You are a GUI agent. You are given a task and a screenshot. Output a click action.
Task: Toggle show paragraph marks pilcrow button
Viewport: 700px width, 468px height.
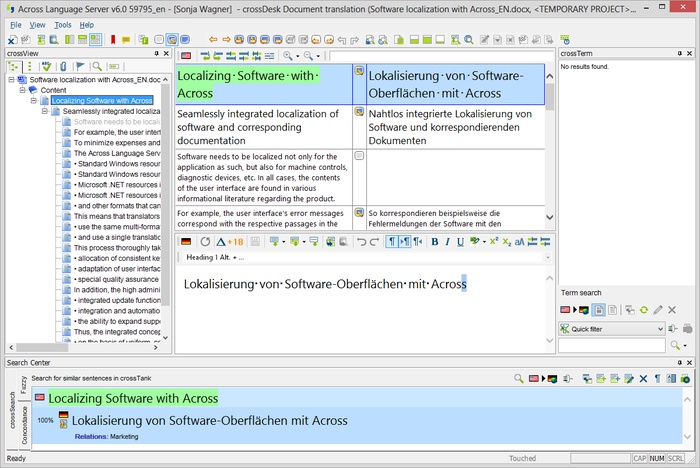pos(391,242)
